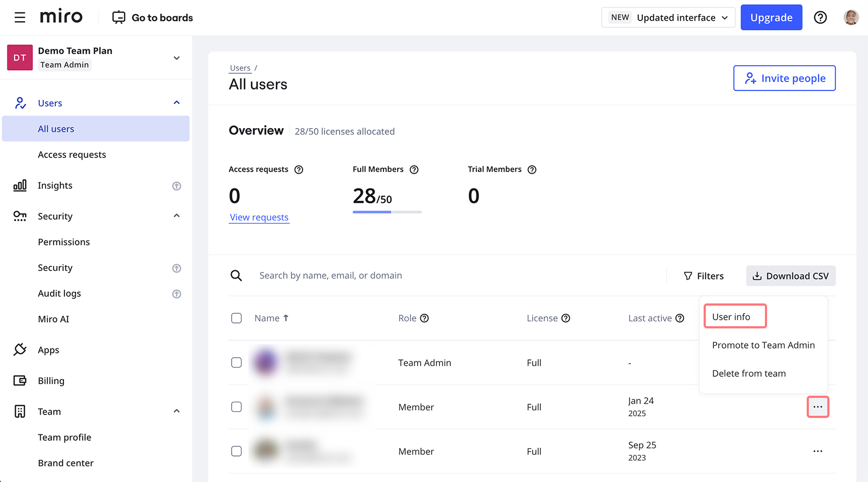
Task: Check the Team Admin row checkbox
Action: [x=237, y=363]
